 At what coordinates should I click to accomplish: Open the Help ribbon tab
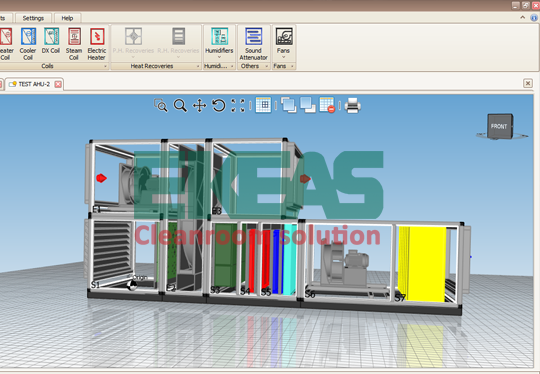click(68, 18)
